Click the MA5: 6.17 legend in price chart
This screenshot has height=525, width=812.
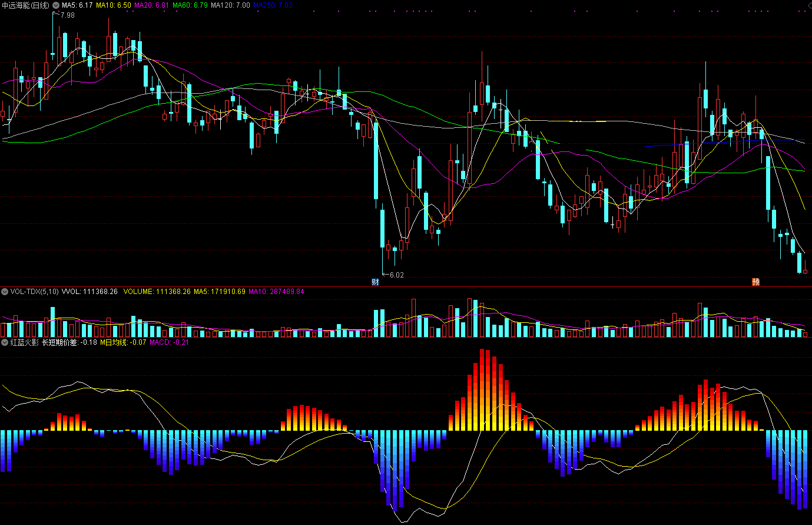pyautogui.click(x=77, y=5)
